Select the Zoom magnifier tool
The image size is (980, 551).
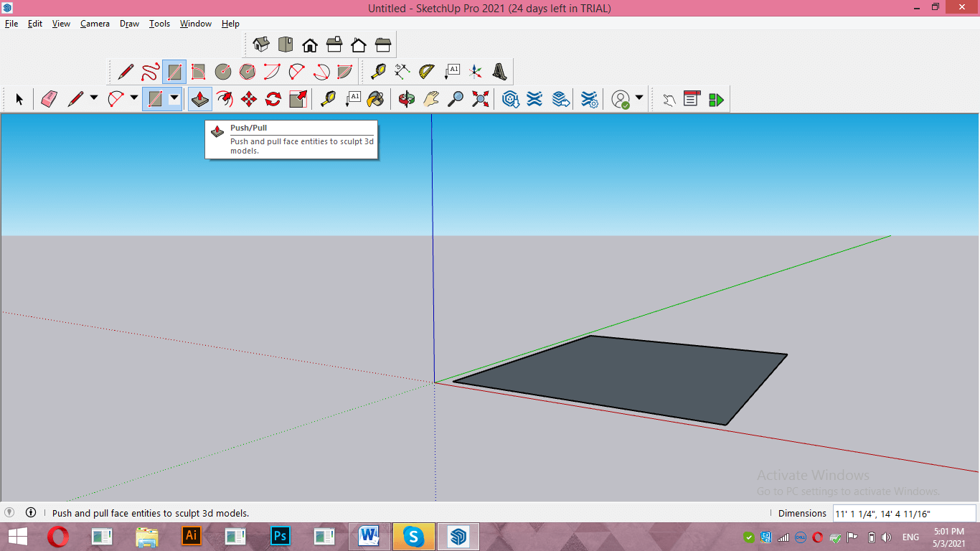[456, 99]
